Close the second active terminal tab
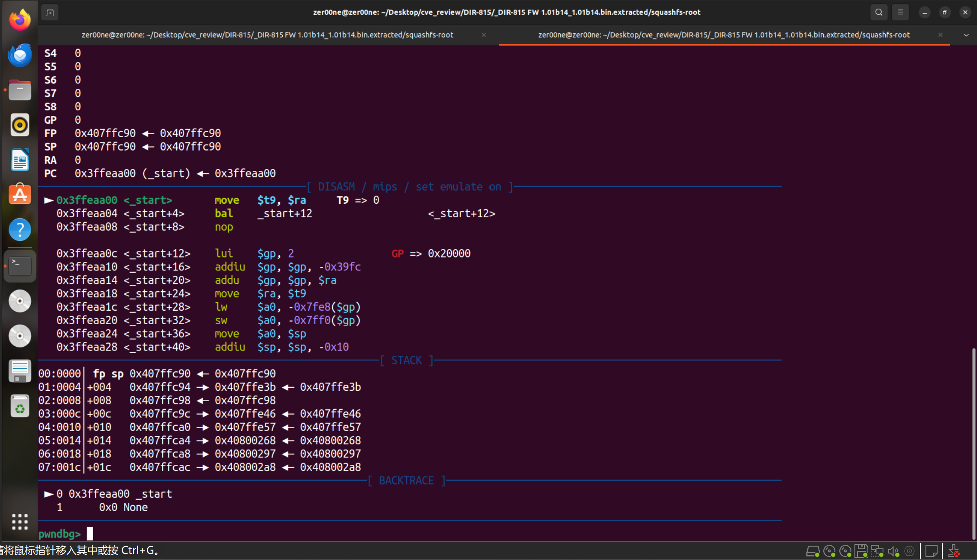977x560 pixels. tap(940, 35)
